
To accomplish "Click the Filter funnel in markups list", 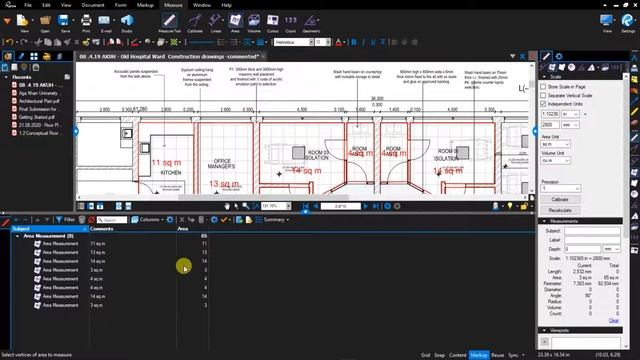I will tap(66, 220).
